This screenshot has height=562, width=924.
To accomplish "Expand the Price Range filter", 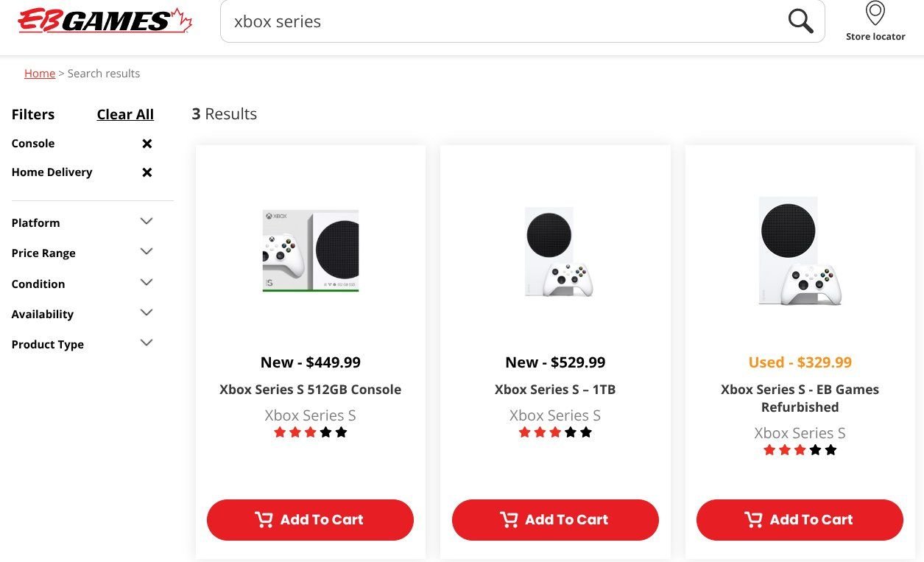I will pos(147,252).
